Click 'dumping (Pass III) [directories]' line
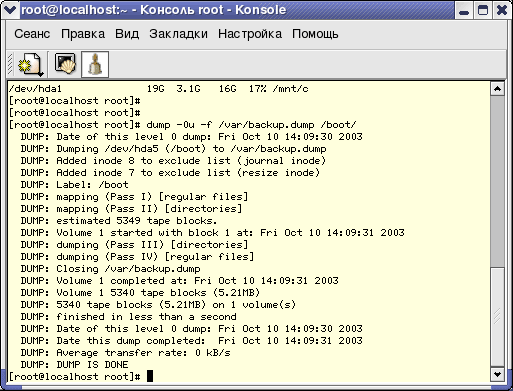The height and width of the screenshot is (391, 513). point(134,245)
